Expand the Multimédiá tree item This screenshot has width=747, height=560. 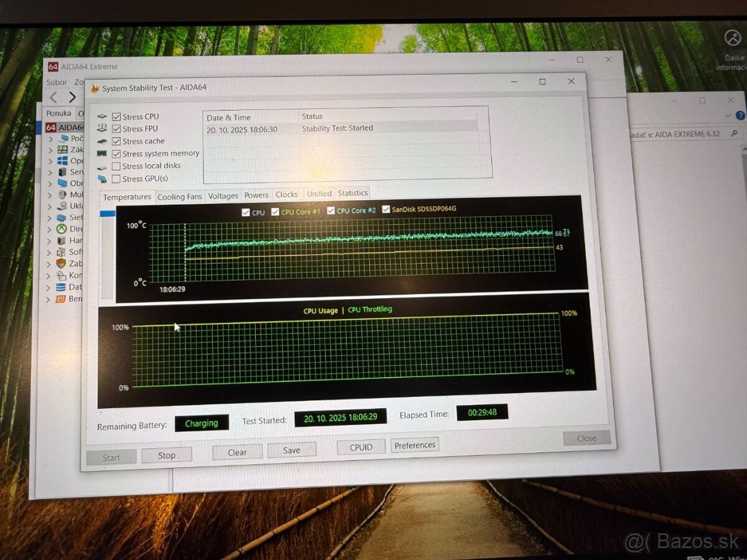point(50,194)
